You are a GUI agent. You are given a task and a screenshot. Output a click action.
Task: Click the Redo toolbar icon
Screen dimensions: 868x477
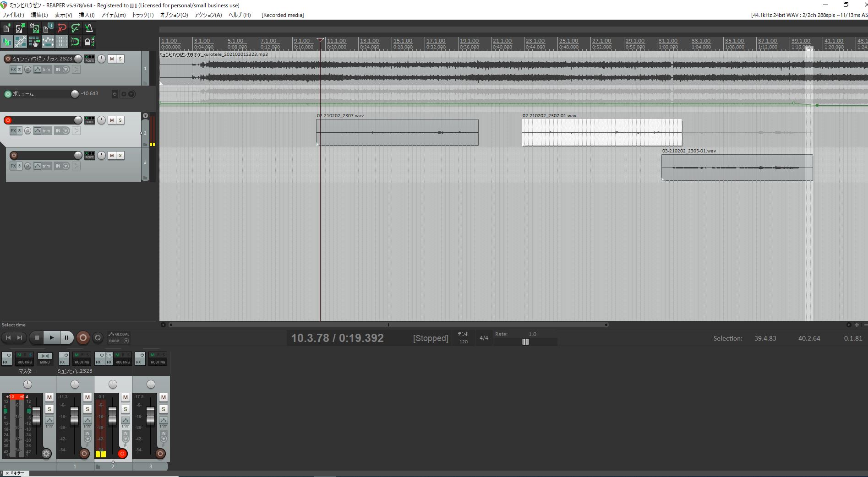(76, 28)
